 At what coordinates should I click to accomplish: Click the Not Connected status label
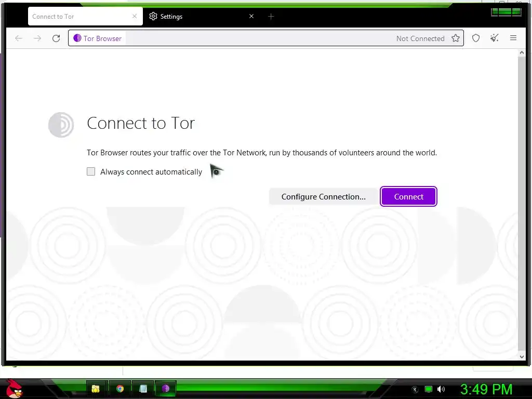pos(420,38)
